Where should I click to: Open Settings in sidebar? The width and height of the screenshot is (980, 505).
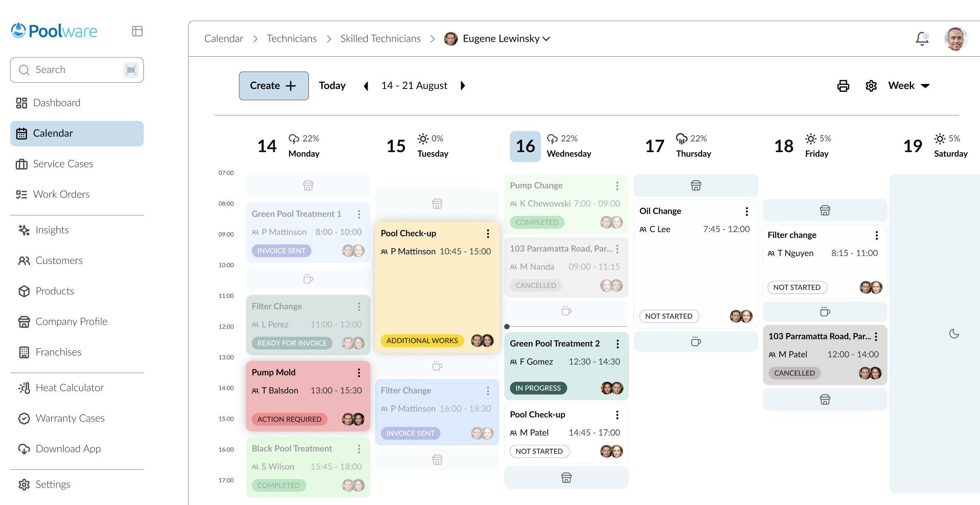[x=77, y=485]
